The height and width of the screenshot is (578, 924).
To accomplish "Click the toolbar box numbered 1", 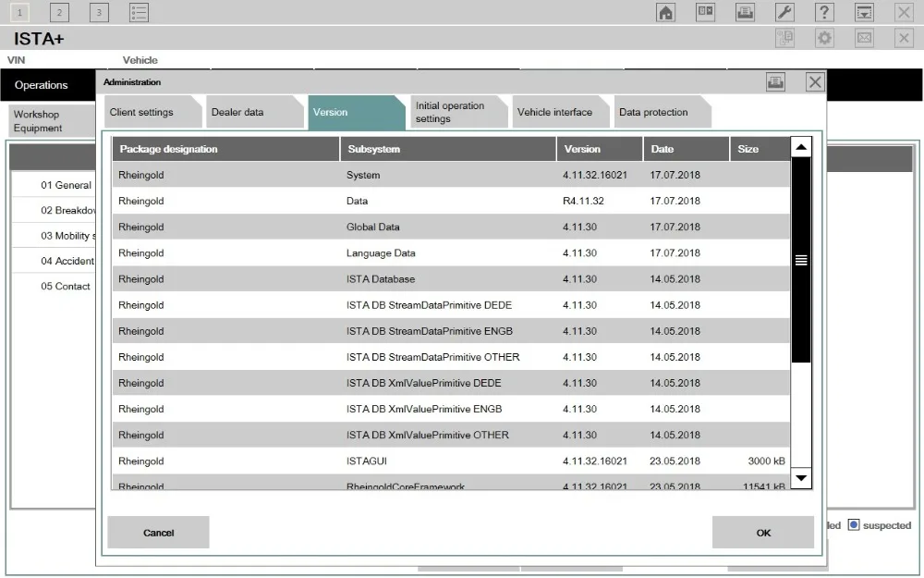I will (x=19, y=12).
